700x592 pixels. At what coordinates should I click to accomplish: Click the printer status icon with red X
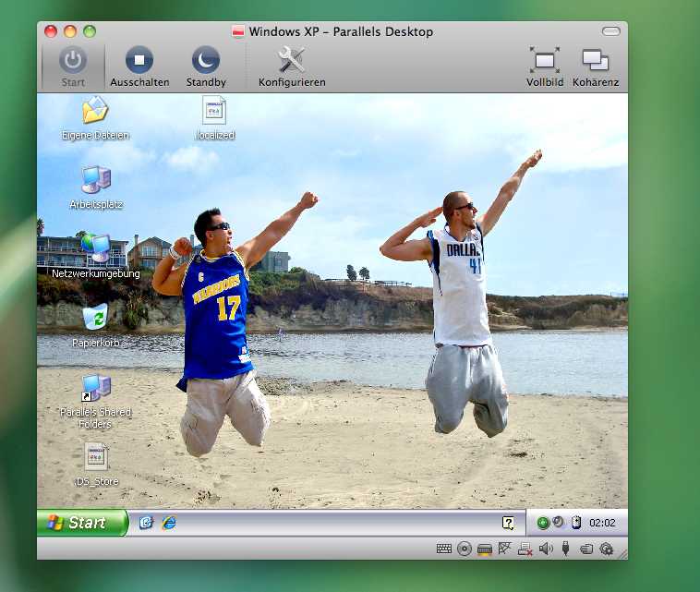(x=525, y=550)
